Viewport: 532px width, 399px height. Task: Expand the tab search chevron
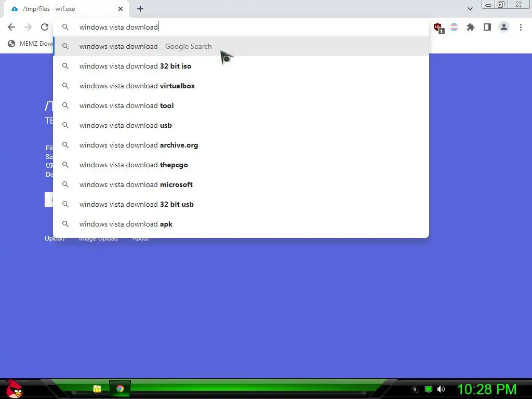[x=470, y=9]
